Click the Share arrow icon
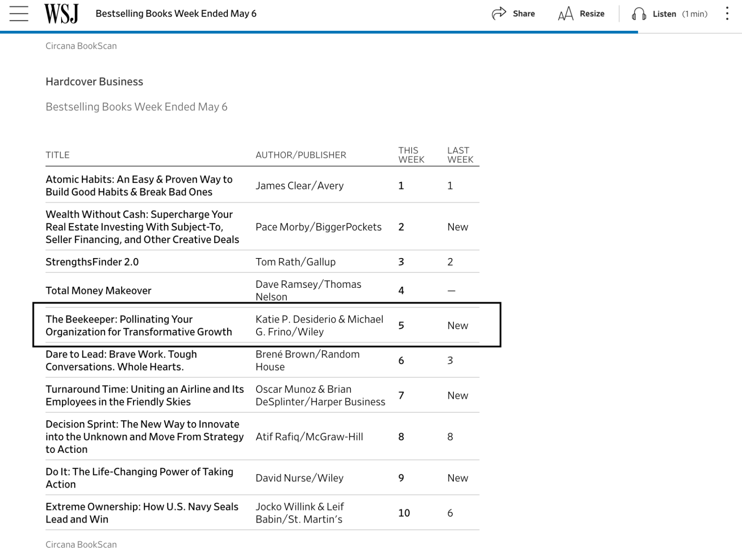This screenshot has height=560, width=742. pyautogui.click(x=499, y=13)
